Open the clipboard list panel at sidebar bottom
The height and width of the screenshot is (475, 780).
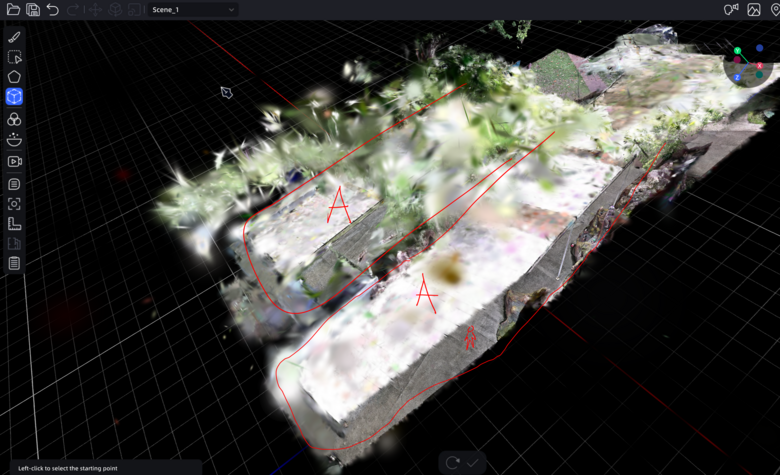click(14, 264)
